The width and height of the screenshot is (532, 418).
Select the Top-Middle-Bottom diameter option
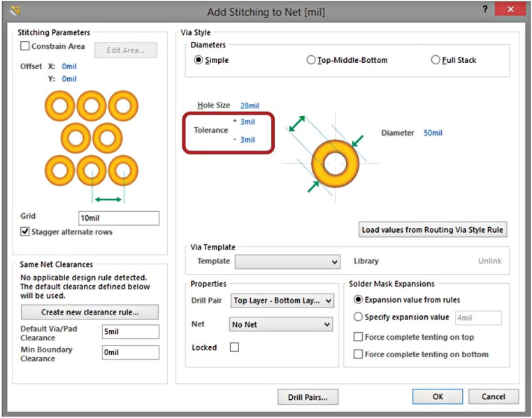[311, 60]
